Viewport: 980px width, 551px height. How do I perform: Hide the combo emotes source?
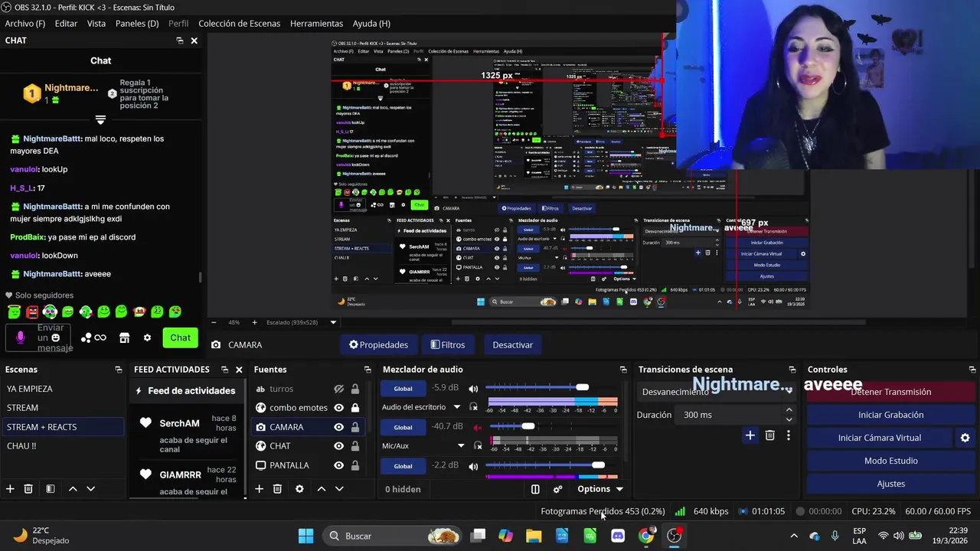click(338, 408)
